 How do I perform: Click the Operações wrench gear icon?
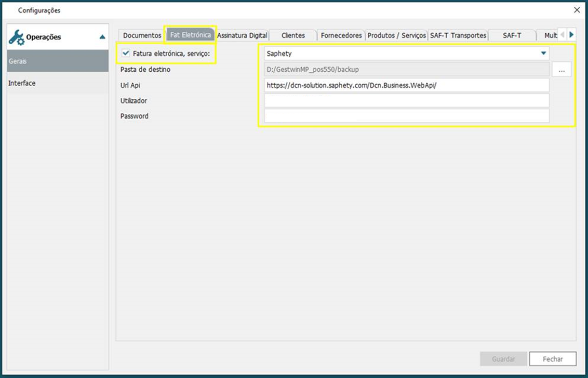pos(17,37)
